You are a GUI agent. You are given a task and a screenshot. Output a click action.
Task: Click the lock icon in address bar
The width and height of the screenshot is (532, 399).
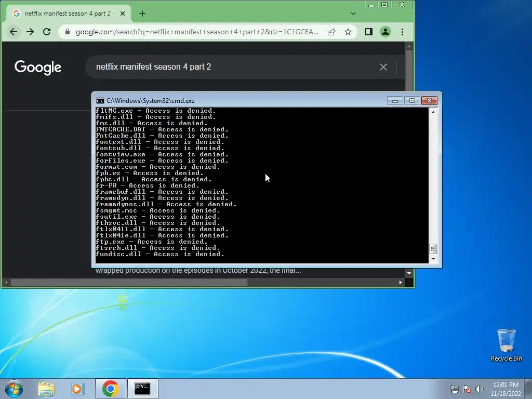pyautogui.click(x=68, y=32)
